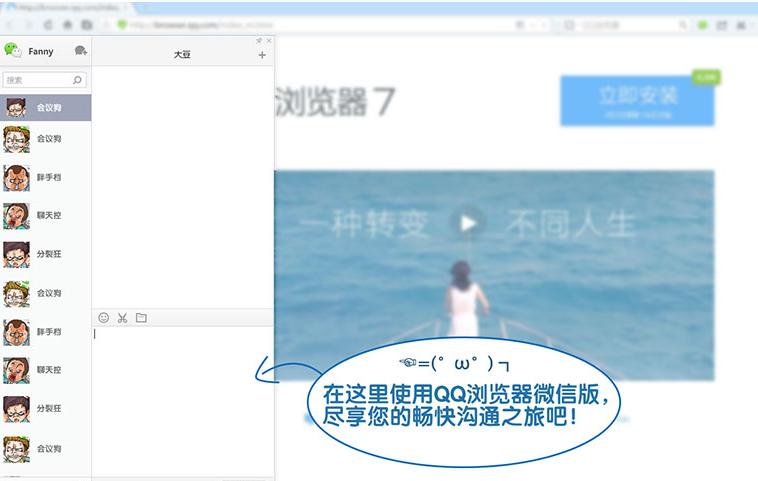The height and width of the screenshot is (481, 758).
Task: Click the 大豆 chat title
Action: click(182, 55)
